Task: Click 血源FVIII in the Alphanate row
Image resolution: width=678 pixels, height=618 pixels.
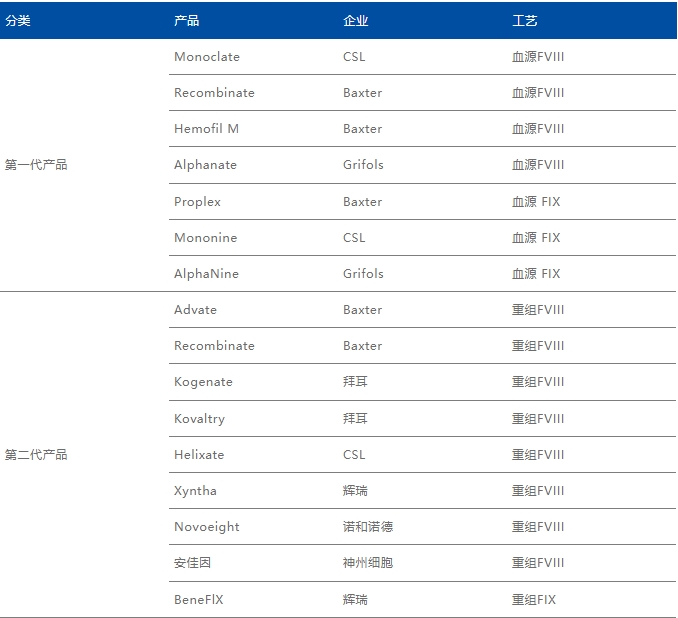Action: pyautogui.click(x=538, y=165)
